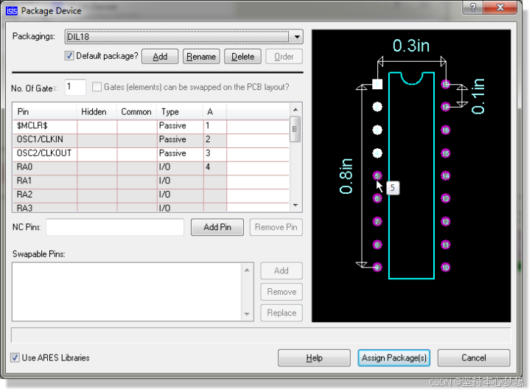This screenshot has height=392, width=532.
Task: Click pad 11 in the DIL18 preview
Action: (446, 245)
